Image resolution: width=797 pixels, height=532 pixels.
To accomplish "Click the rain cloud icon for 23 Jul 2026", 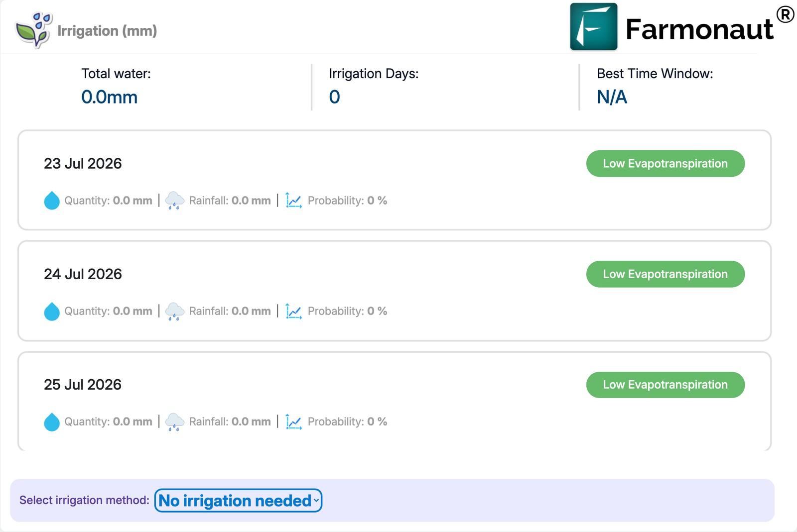I will (x=174, y=201).
